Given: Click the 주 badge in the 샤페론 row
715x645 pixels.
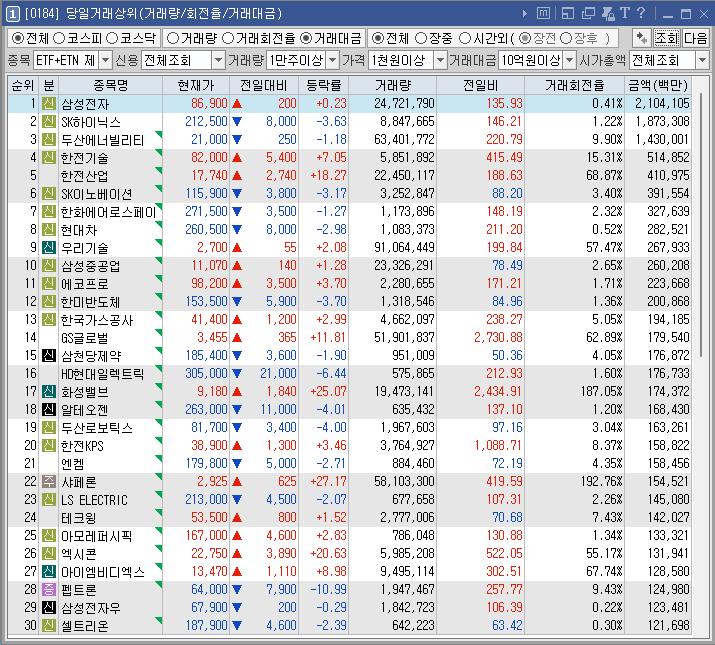Looking at the screenshot, I should (49, 481).
